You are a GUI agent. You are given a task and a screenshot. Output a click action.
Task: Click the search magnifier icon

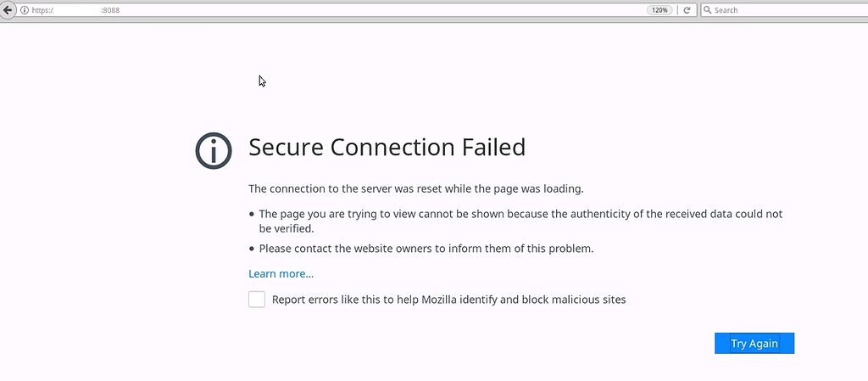[x=708, y=10]
